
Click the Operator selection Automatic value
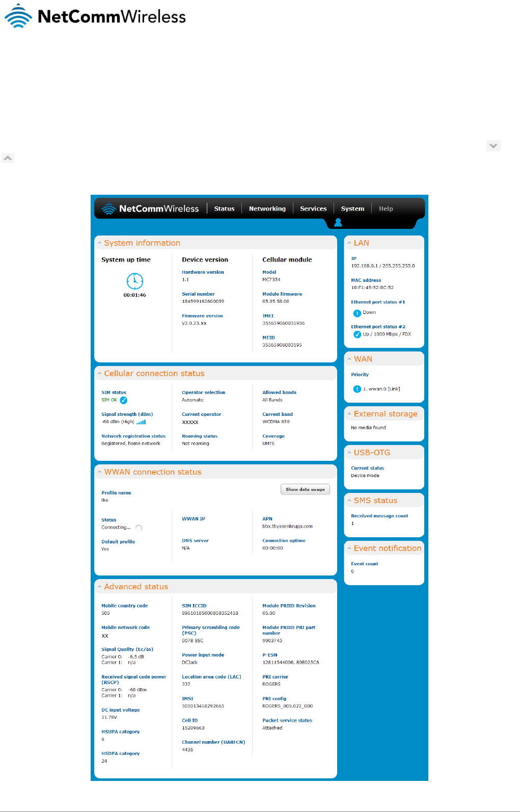[x=193, y=400]
